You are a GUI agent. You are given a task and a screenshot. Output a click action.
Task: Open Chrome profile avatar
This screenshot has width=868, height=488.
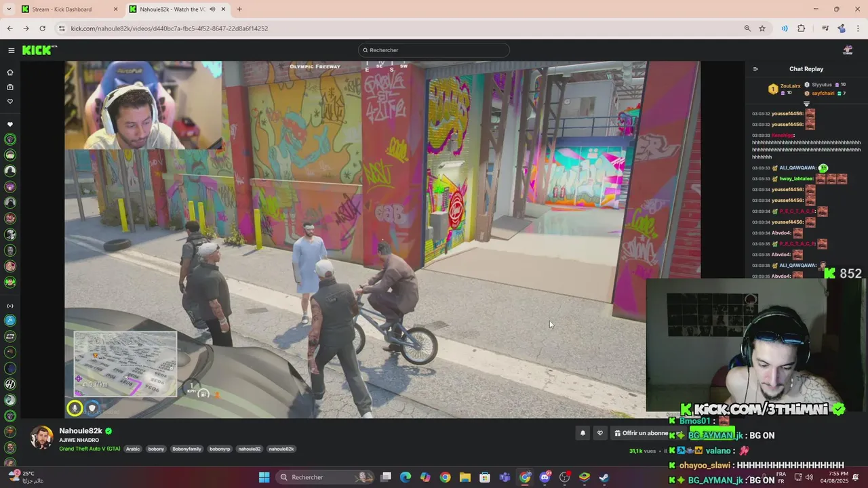pos(842,28)
